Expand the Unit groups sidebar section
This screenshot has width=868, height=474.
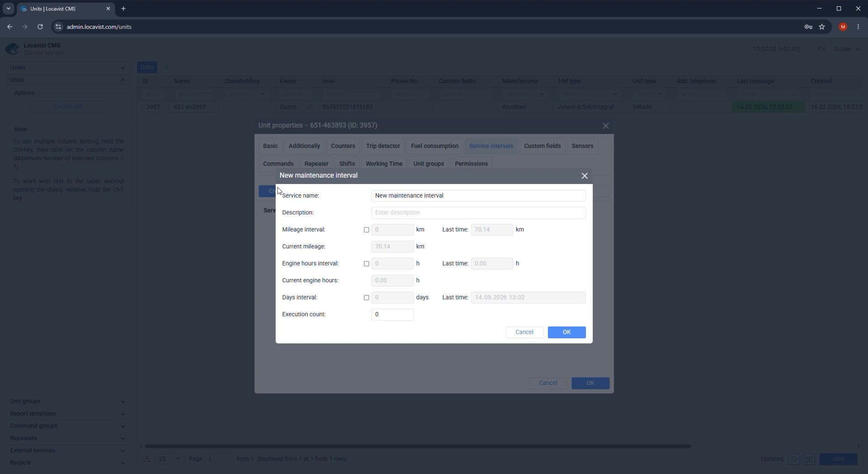tap(67, 401)
